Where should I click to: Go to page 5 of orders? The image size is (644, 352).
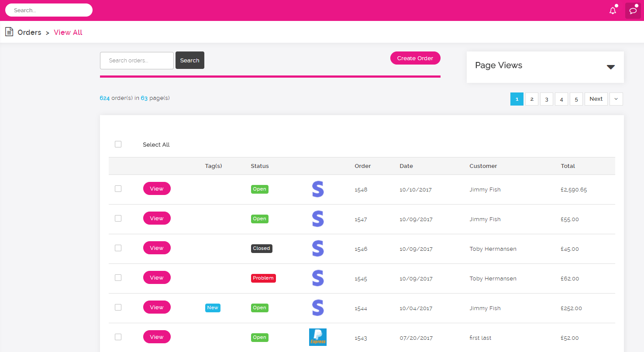576,99
